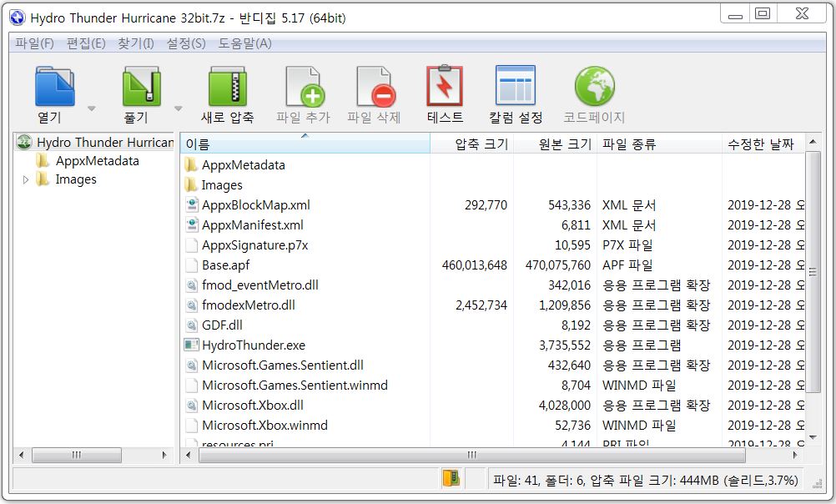The image size is (836, 504).
Task: Select the AppxBlockMap.xml file icon
Action: coord(191,205)
